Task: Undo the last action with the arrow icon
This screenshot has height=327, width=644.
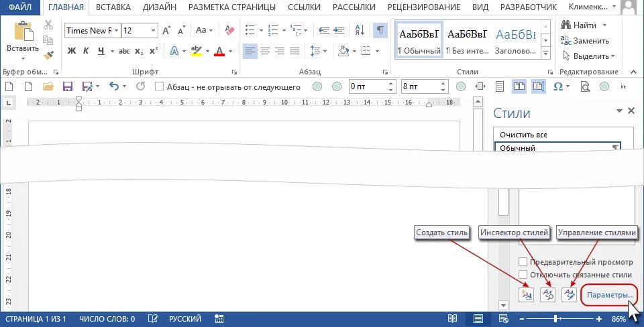Action: click(x=114, y=86)
